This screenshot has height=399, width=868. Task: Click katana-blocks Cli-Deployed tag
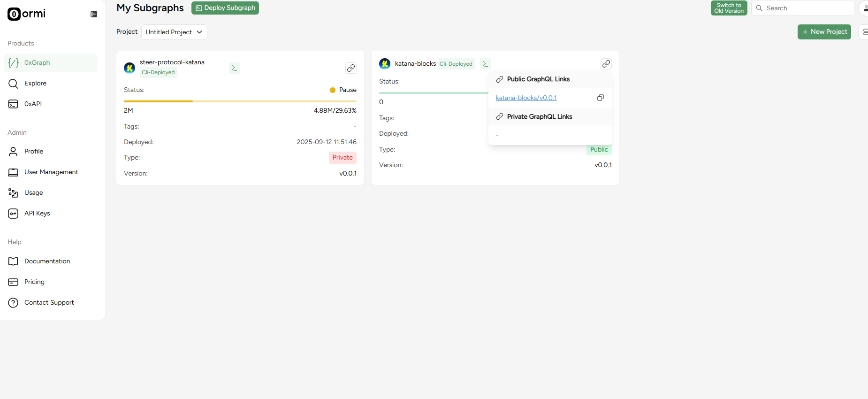[456, 64]
